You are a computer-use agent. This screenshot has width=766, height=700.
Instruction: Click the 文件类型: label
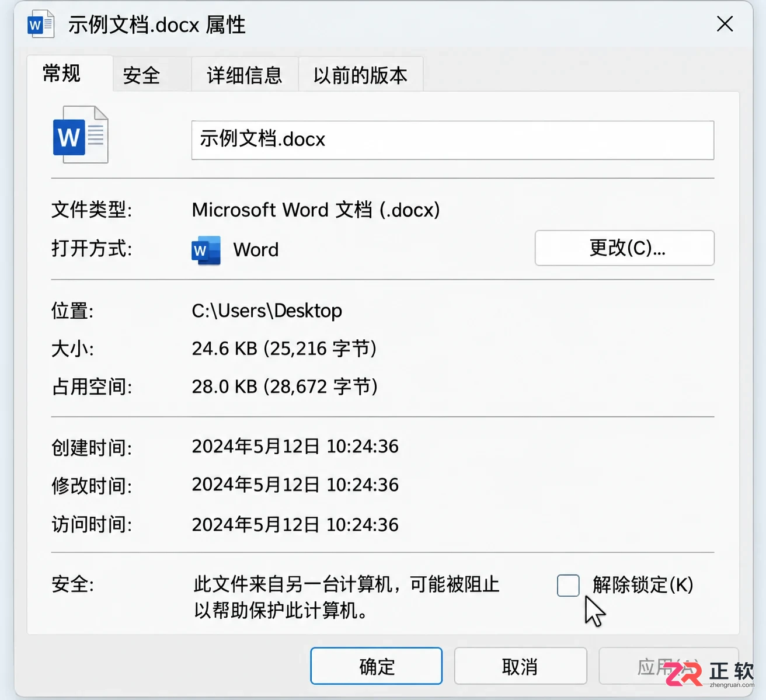92,210
